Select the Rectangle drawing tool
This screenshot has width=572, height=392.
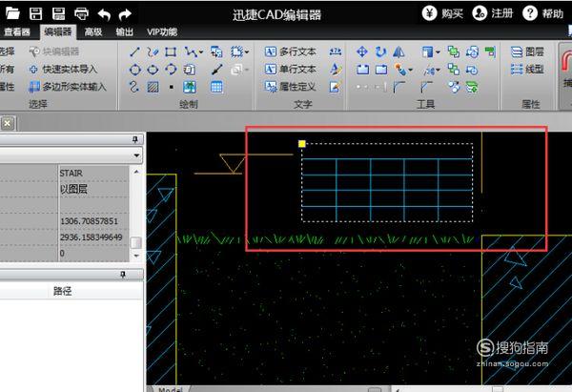(x=171, y=52)
